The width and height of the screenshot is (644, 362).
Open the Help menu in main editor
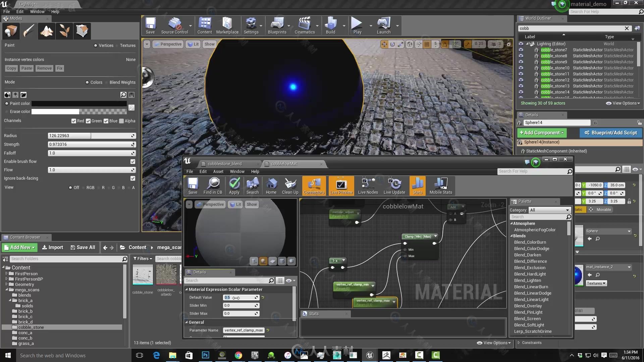click(55, 11)
